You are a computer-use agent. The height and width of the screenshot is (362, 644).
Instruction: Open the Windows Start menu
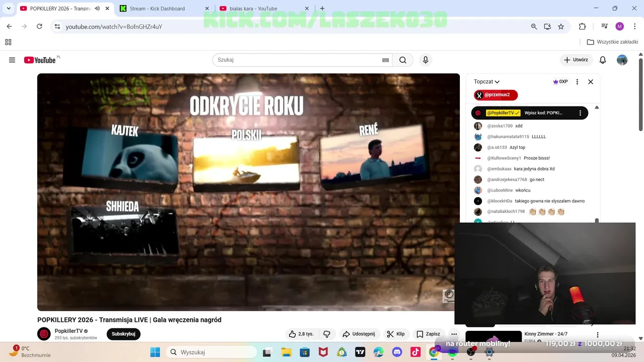pyautogui.click(x=155, y=352)
